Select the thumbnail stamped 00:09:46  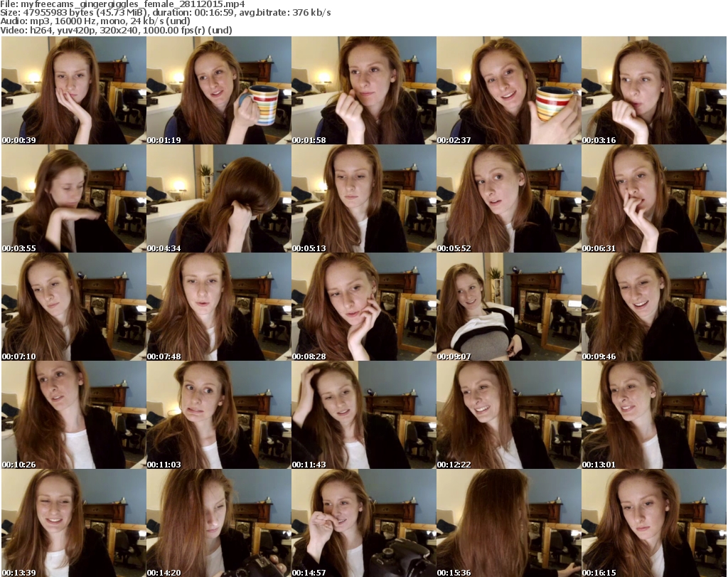click(654, 307)
